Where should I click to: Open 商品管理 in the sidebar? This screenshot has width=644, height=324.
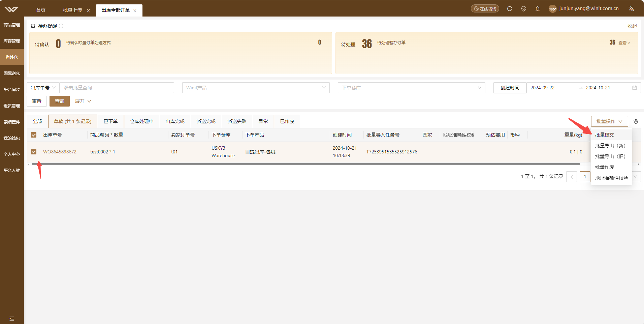[12, 25]
